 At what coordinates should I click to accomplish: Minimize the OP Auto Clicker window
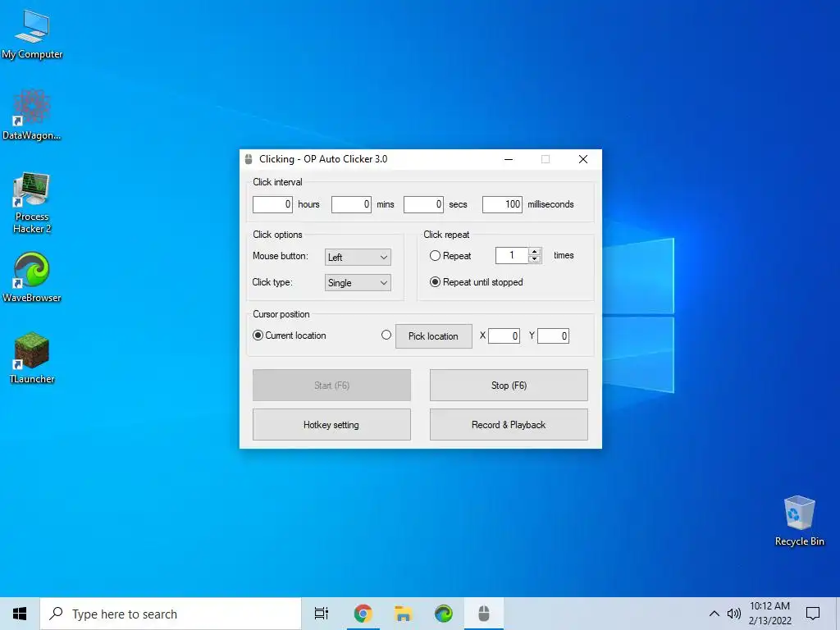tap(509, 159)
